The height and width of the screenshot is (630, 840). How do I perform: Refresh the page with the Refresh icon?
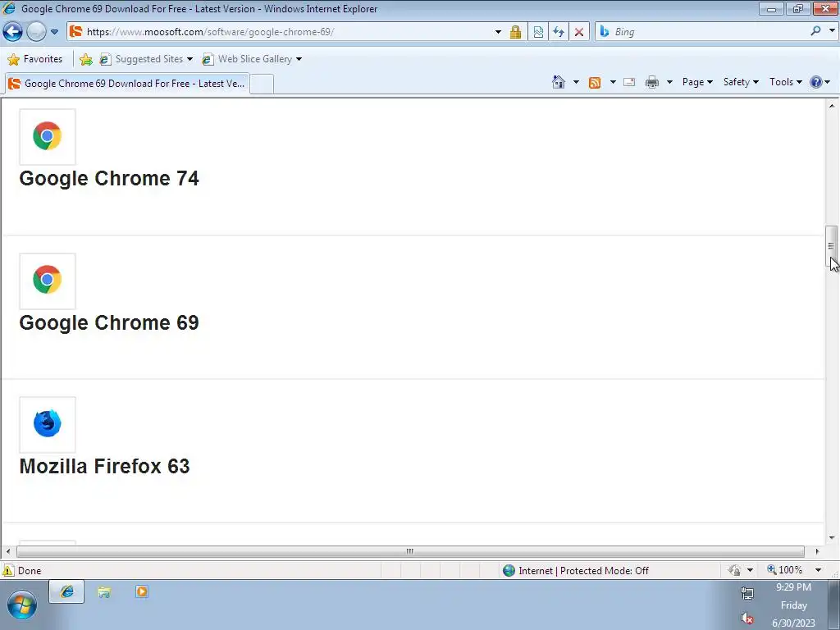tap(558, 32)
